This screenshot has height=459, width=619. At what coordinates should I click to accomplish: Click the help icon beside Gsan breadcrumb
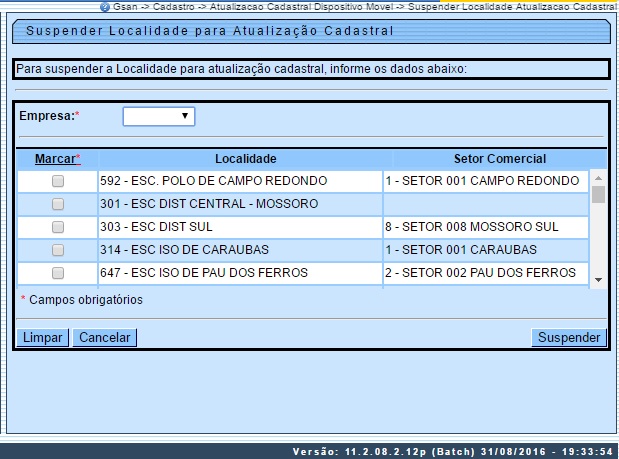pos(105,7)
